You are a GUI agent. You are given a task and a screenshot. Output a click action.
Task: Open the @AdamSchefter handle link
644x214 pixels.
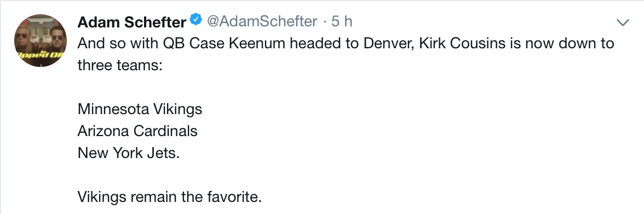point(262,21)
